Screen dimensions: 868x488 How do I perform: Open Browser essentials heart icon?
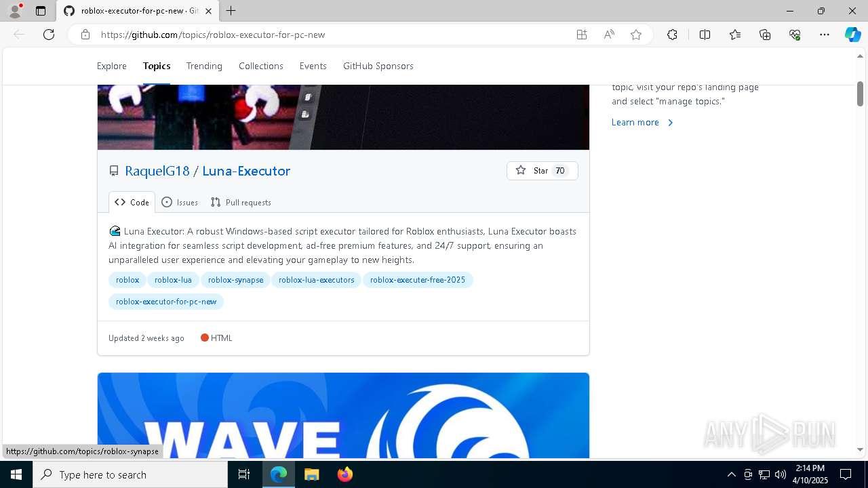pos(795,35)
